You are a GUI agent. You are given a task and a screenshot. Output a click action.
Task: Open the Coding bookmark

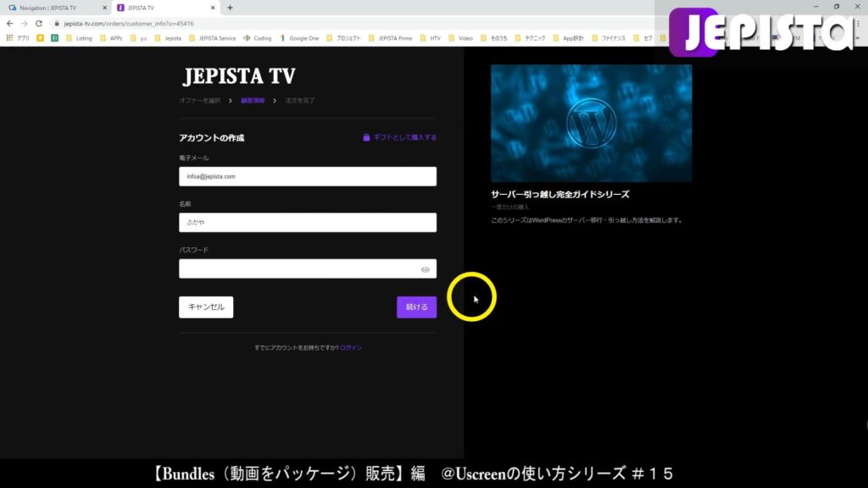[x=258, y=38]
